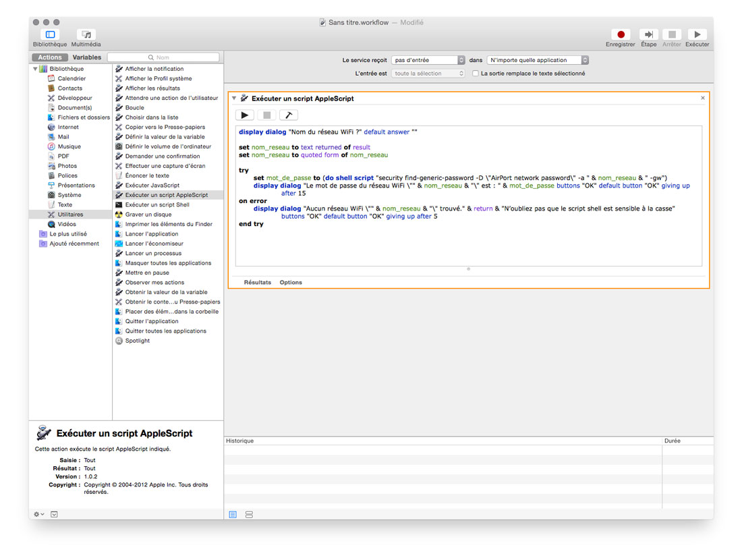Viewport: 742px width, 560px height.
Task: Select the Développeur library category
Action: pyautogui.click(x=75, y=98)
